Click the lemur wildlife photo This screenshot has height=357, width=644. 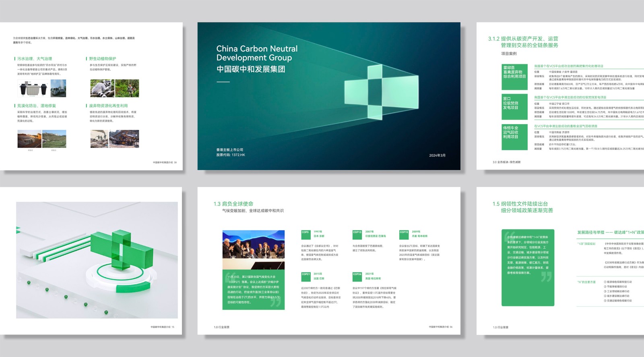pyautogui.click(x=102, y=88)
